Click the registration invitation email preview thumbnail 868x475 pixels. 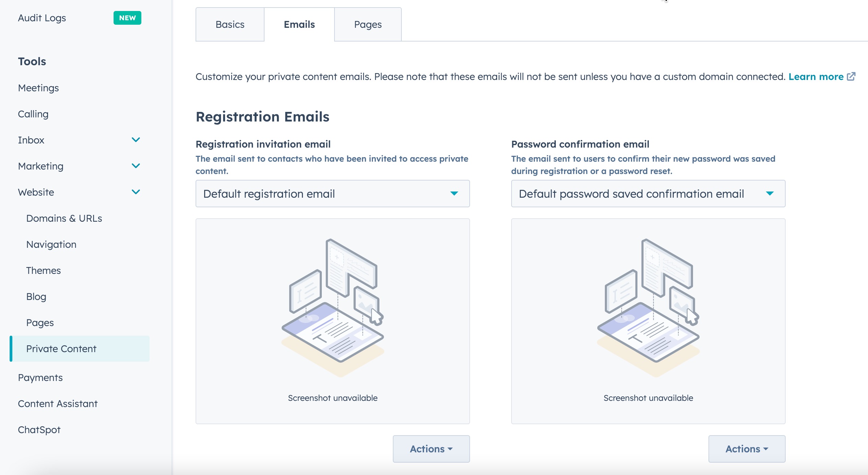(x=332, y=321)
